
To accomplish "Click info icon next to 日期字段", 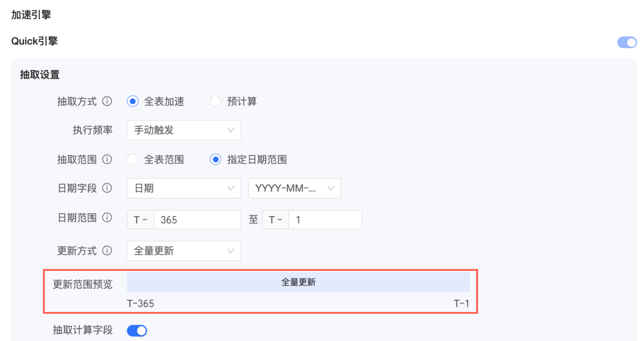I will point(107,188).
